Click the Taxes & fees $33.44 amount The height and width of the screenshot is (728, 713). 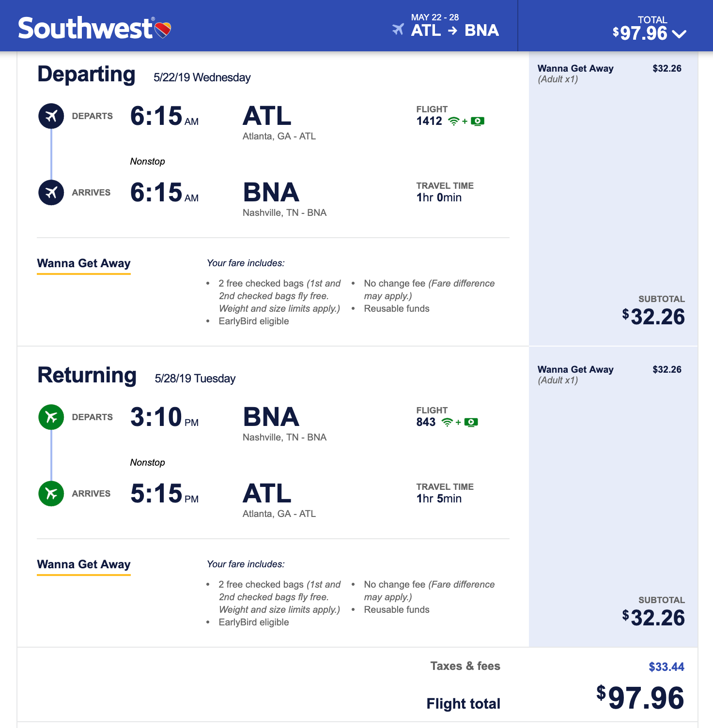[666, 667]
